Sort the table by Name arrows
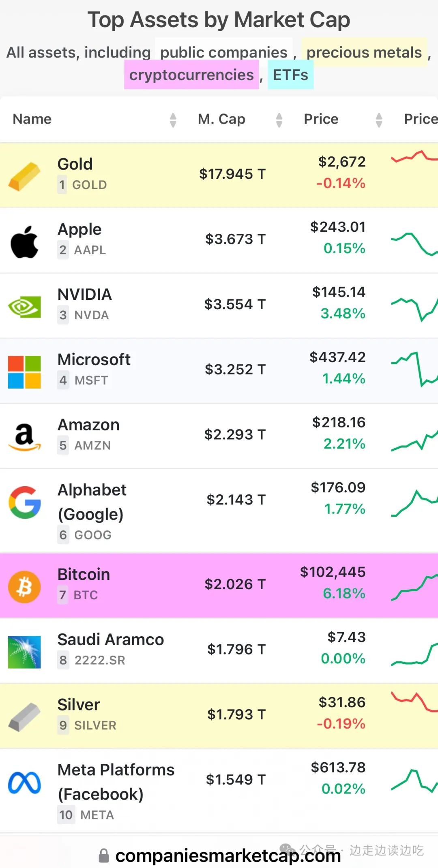The height and width of the screenshot is (868, 438). coord(173,120)
